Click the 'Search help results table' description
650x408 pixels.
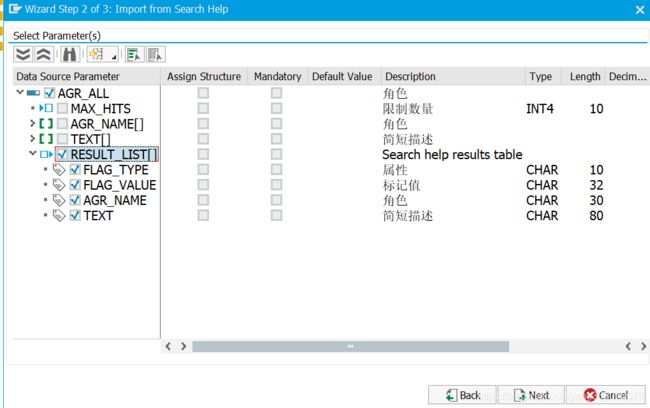(x=452, y=154)
